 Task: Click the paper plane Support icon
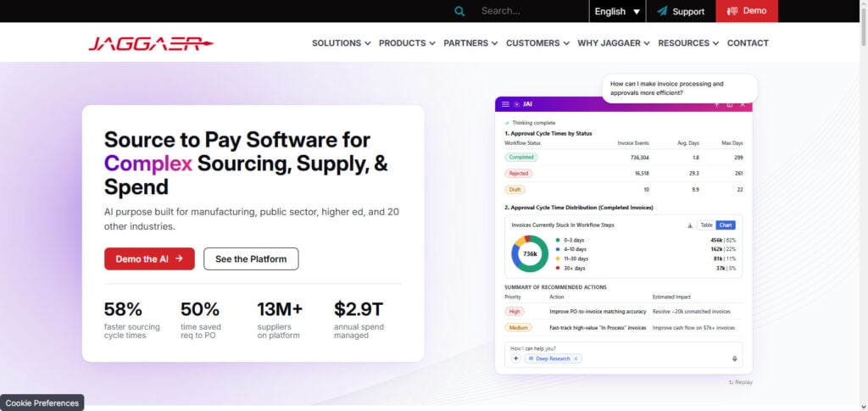[662, 11]
